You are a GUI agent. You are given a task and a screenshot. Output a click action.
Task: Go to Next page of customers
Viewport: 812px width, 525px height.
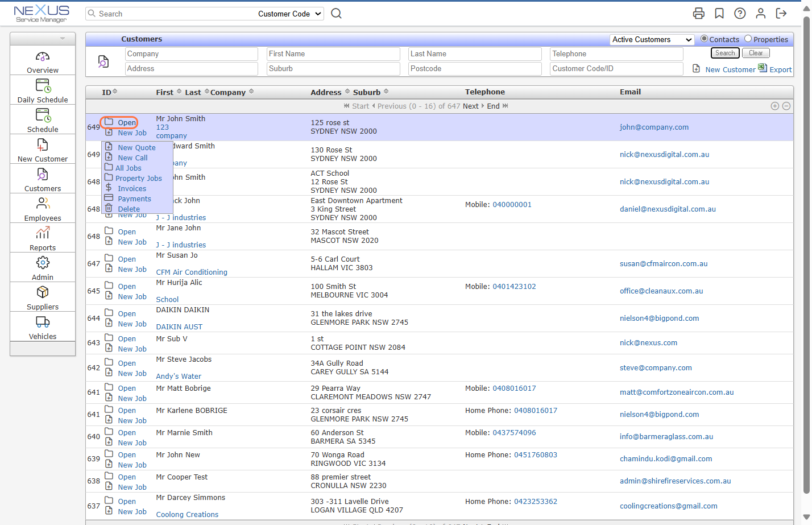(471, 106)
